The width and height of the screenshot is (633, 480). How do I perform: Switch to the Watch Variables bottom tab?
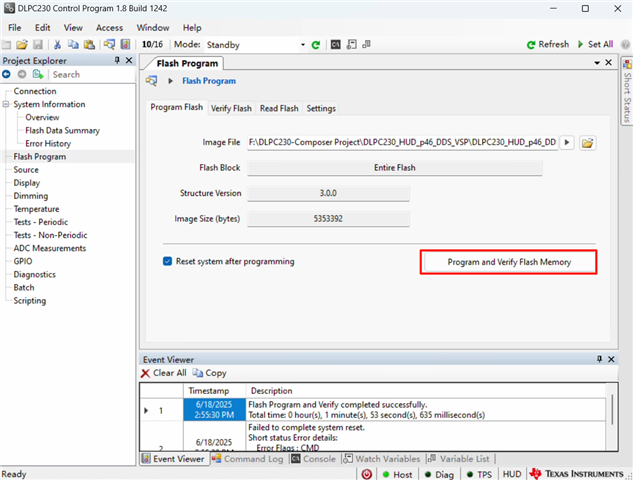tap(382, 459)
